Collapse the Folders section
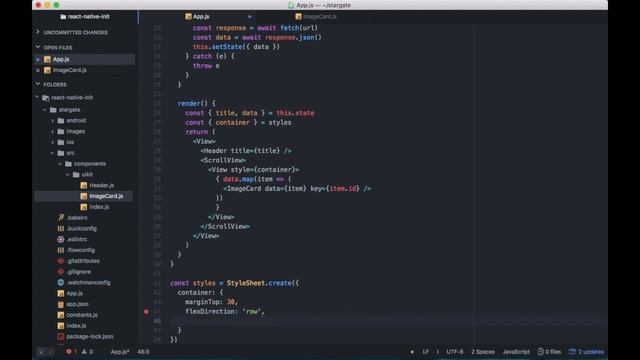The height and width of the screenshot is (360, 640). [38, 84]
